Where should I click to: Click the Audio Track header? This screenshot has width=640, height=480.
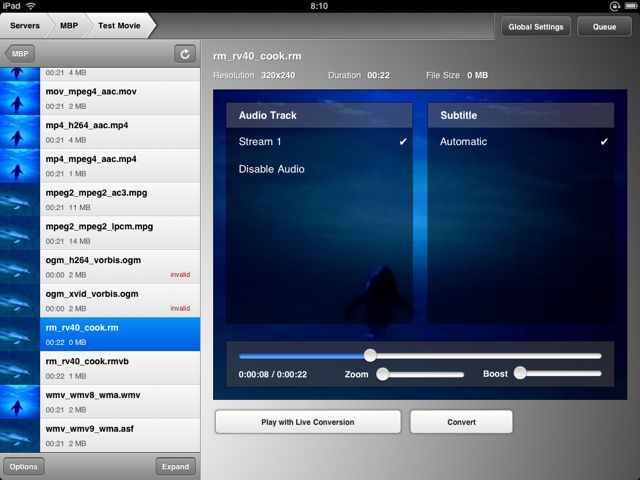[x=319, y=115]
